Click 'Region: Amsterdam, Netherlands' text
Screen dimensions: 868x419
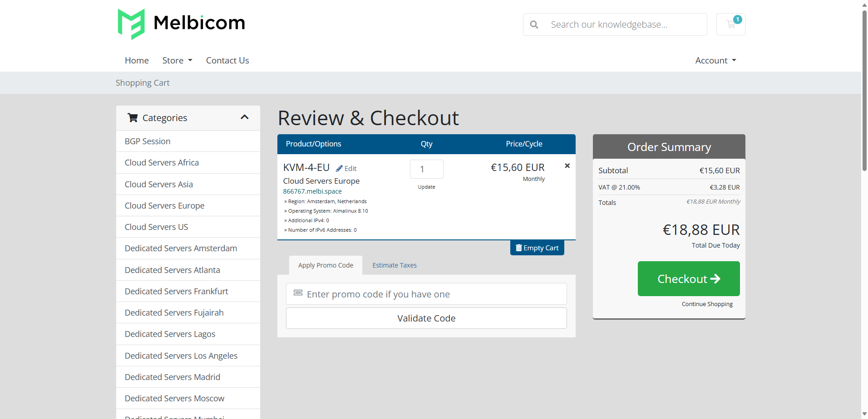click(327, 201)
